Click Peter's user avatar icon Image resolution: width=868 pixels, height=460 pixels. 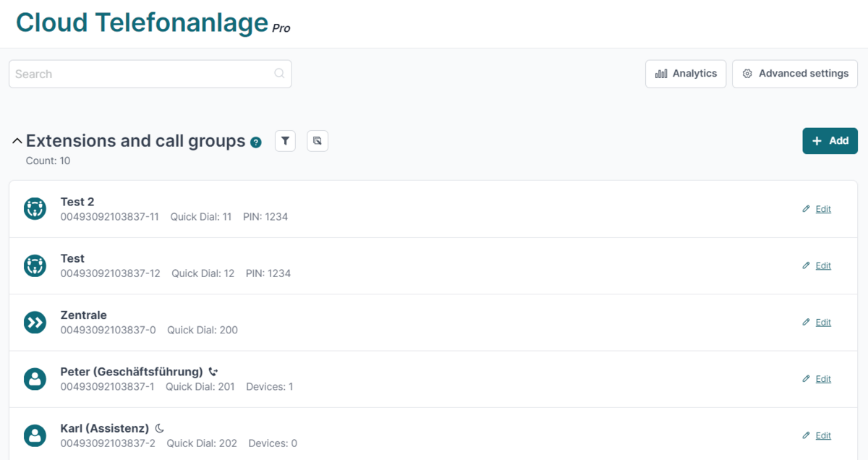click(35, 379)
